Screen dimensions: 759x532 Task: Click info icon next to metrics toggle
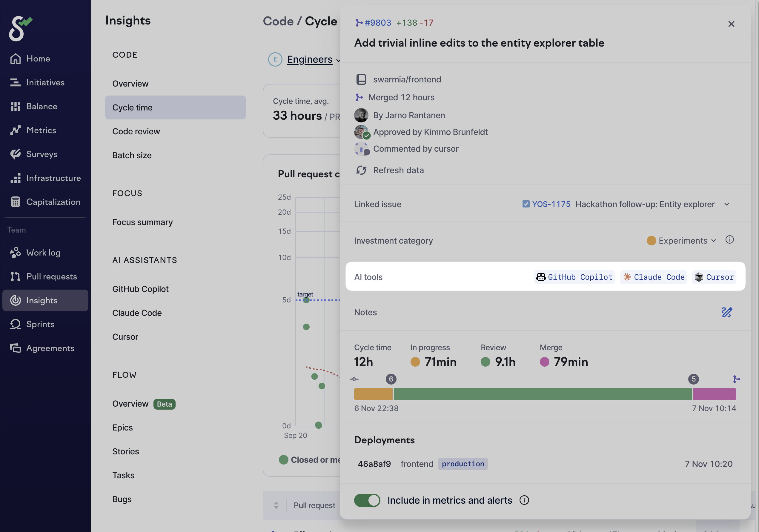coord(524,500)
